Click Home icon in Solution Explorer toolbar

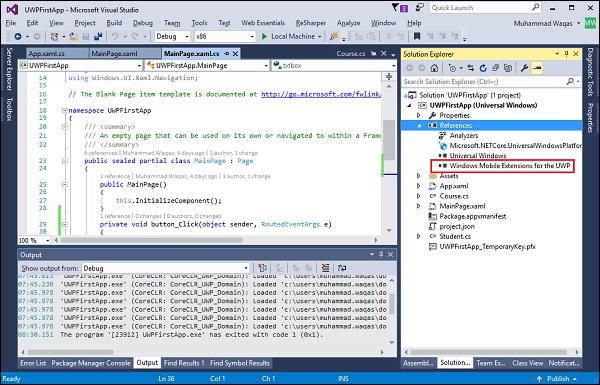coord(434,68)
